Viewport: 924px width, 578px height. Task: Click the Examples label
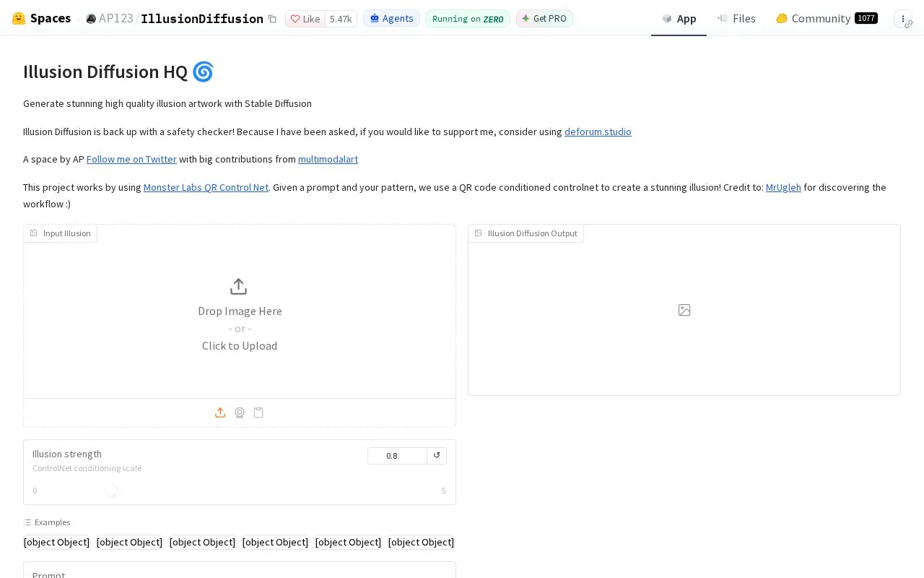click(47, 522)
